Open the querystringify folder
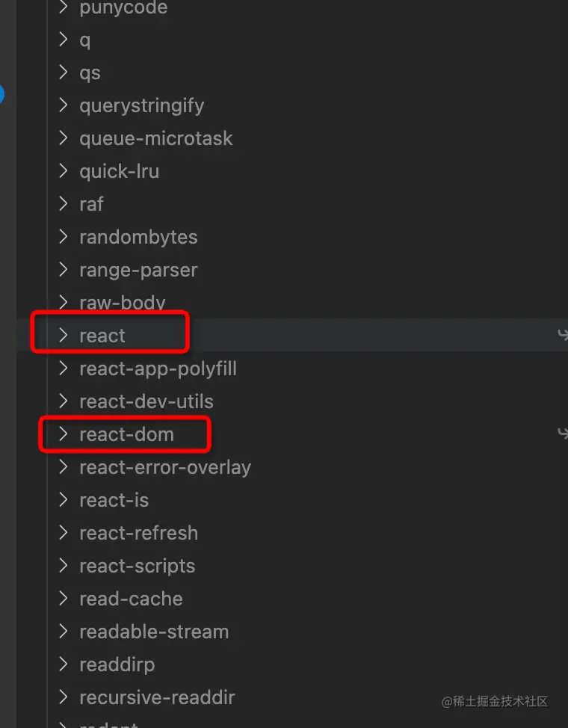This screenshot has height=728, width=568. 141,105
